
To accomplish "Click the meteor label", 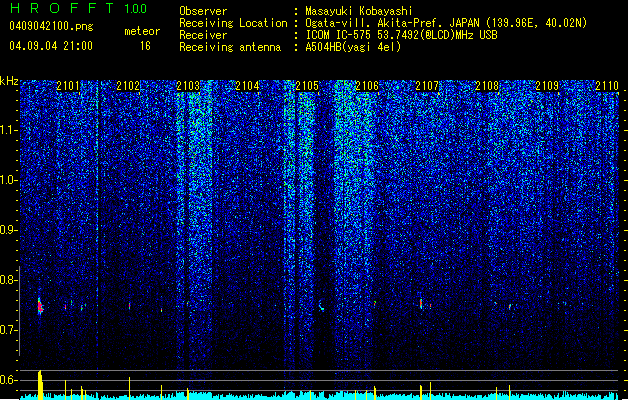I will [142, 31].
